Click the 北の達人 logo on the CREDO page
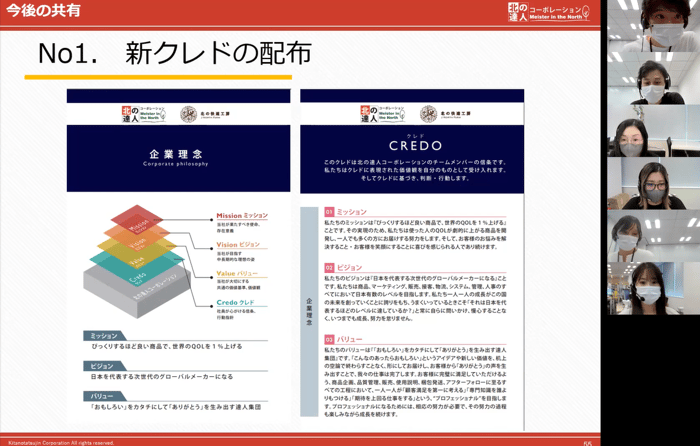This screenshot has height=446, width=700. [383, 114]
